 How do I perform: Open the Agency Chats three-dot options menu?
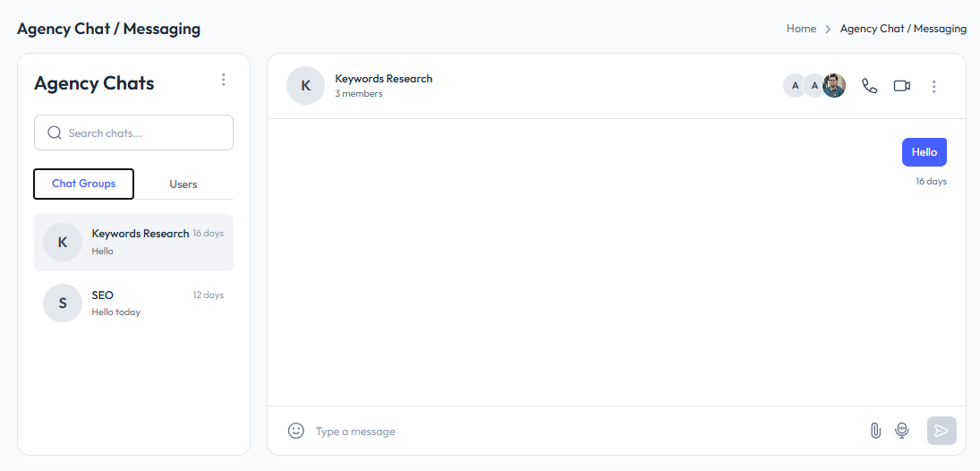(224, 81)
